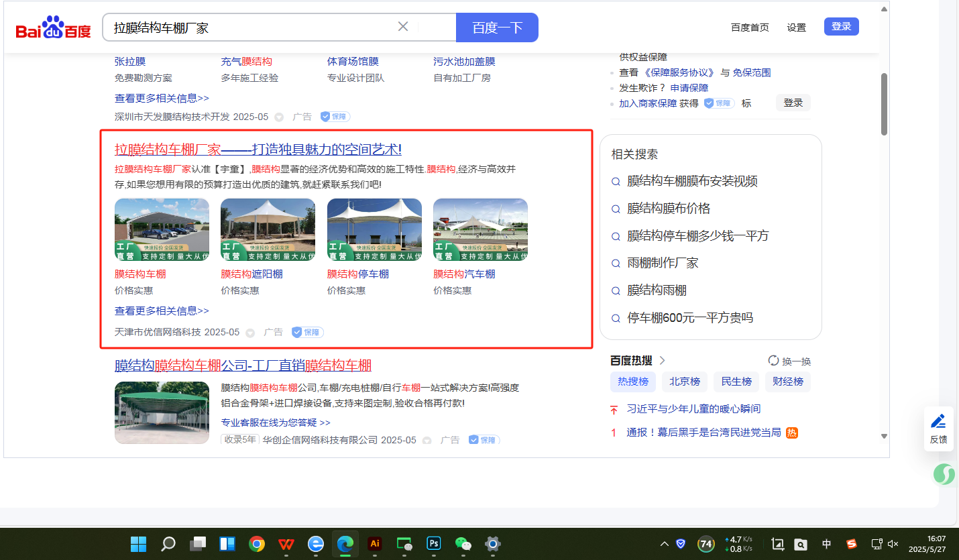Click 换一换 refresh icon in hot search

click(773, 361)
